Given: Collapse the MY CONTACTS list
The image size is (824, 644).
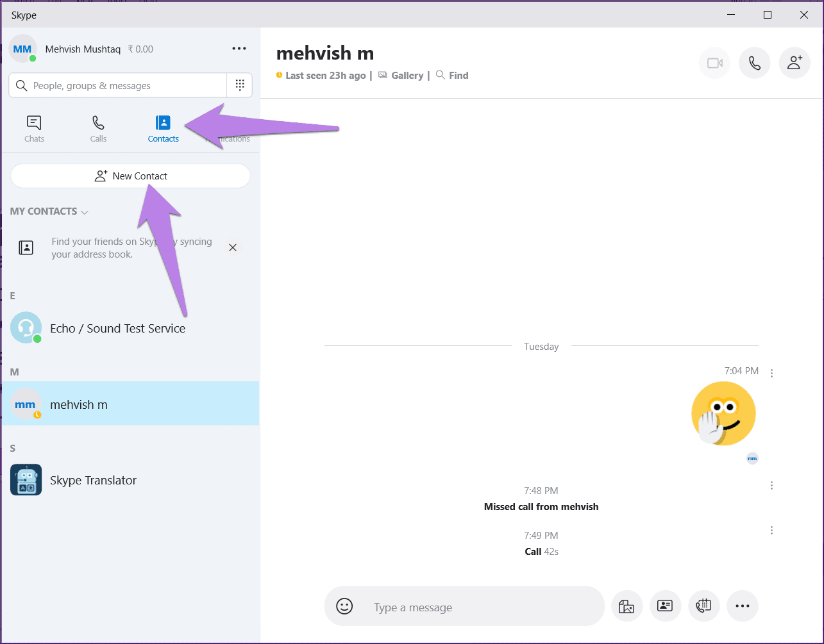Looking at the screenshot, I should pyautogui.click(x=49, y=211).
